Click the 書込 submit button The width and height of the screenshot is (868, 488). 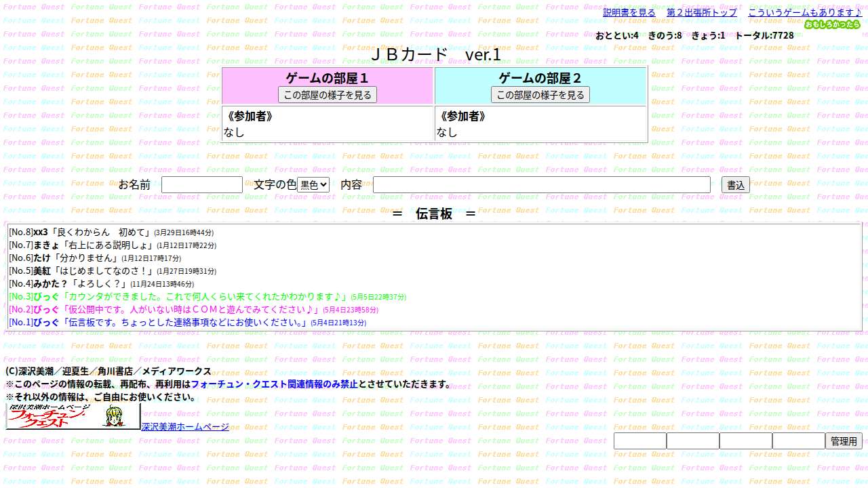[x=736, y=184]
